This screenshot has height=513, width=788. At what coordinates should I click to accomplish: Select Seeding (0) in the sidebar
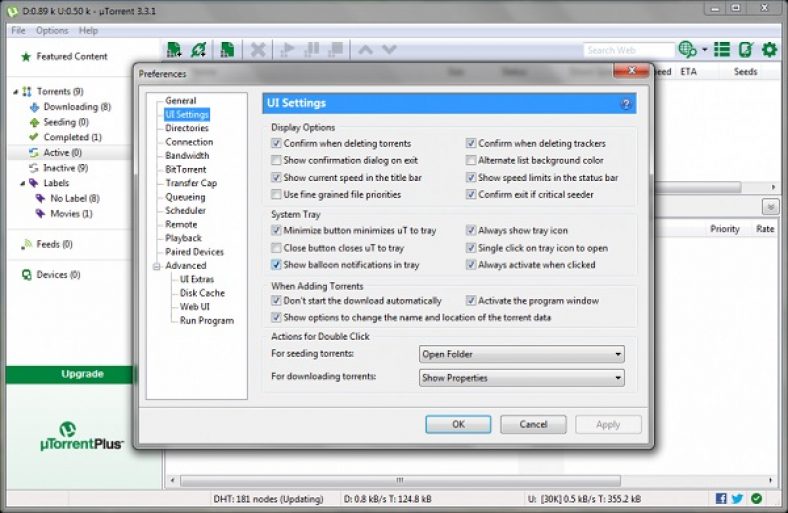[66, 122]
